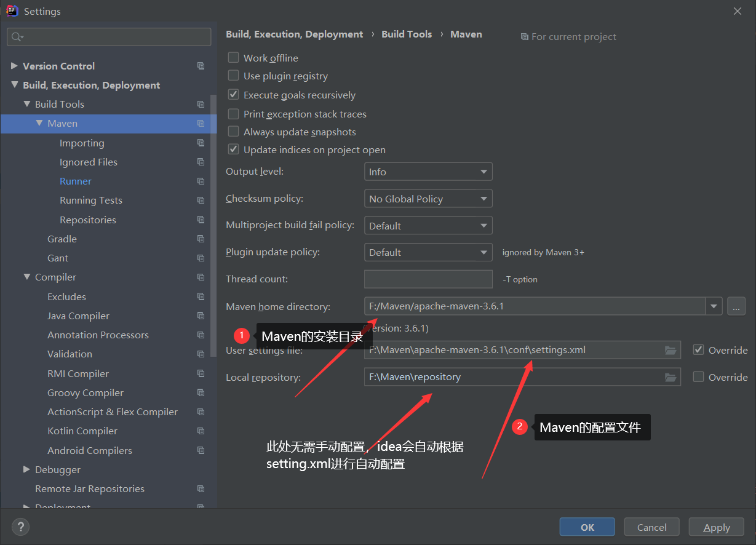
Task: Click the folder icon in User settings file field
Action: [x=670, y=350]
